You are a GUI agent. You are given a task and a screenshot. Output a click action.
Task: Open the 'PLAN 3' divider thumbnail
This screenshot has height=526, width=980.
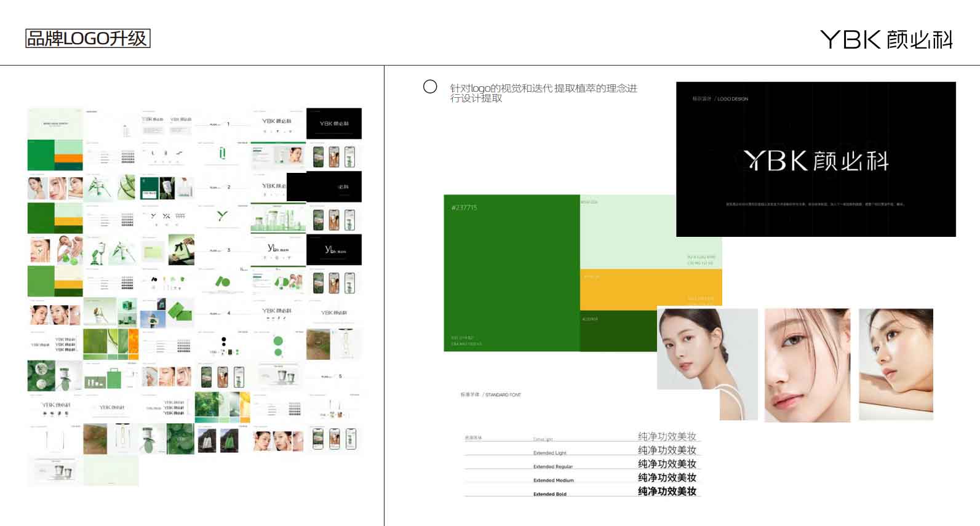tap(222, 250)
